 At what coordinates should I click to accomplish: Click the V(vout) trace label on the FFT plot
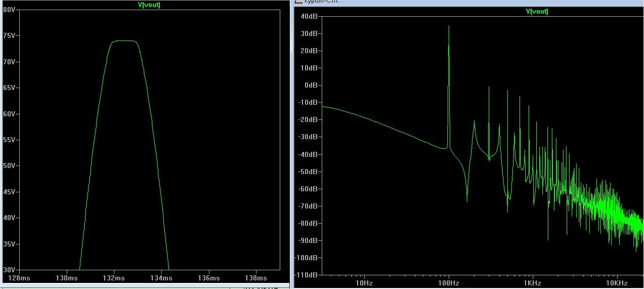(x=537, y=11)
